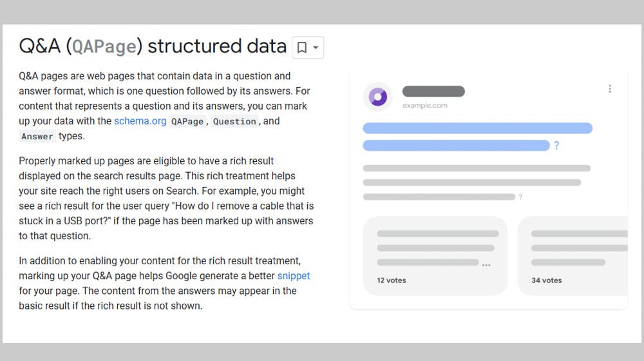
Task: Click the QAPage code term in the paragraph
Action: tap(187, 121)
